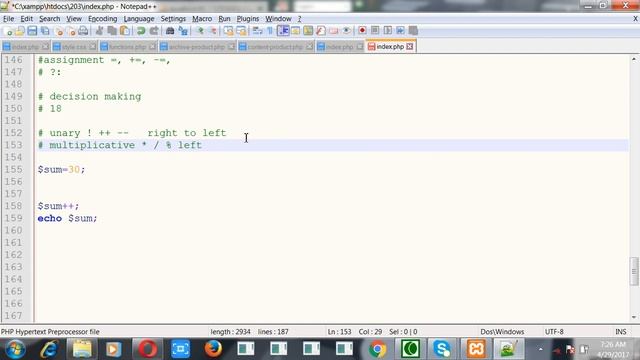Open the View menu
This screenshot has width=640, height=360.
[74, 19]
